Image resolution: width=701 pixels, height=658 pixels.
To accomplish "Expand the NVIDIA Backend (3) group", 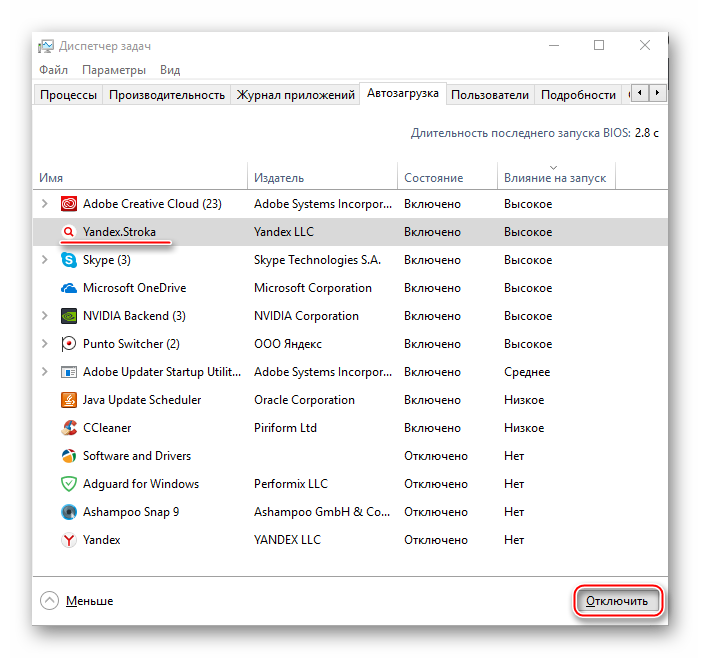I will click(44, 316).
